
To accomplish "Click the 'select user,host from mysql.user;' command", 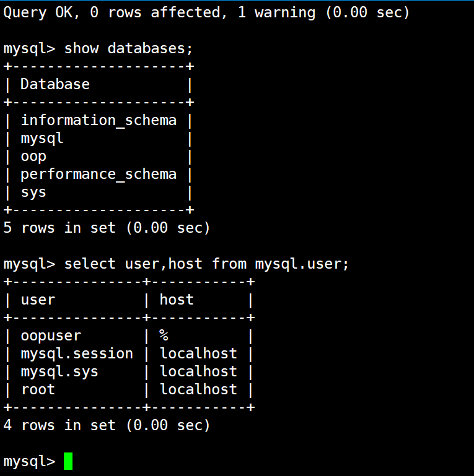I will 207,264.
